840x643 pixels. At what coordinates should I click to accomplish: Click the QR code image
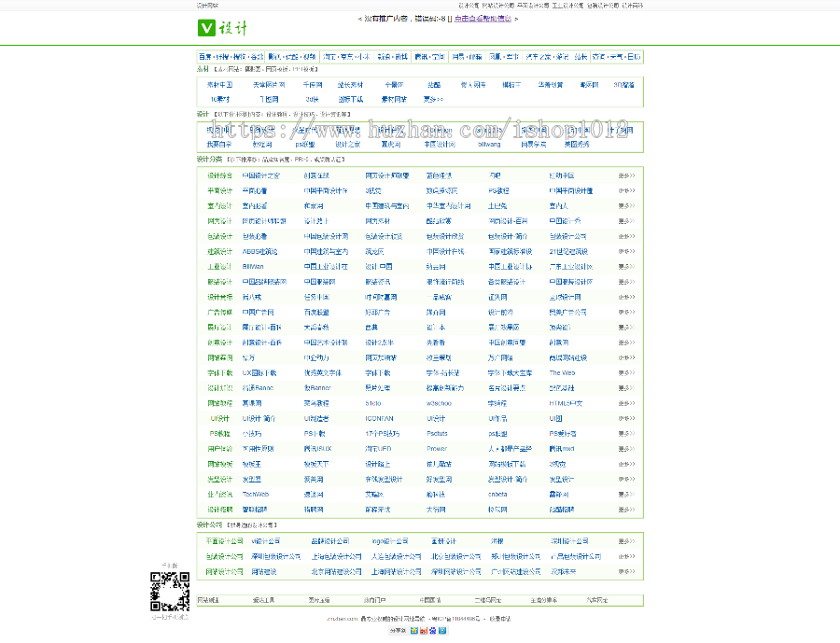click(170, 592)
